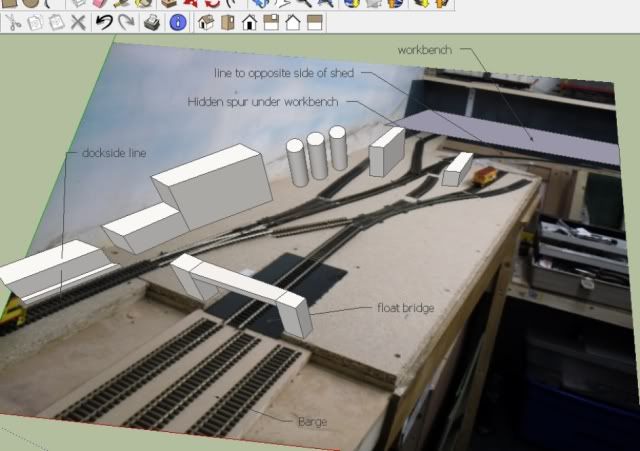This screenshot has height=451, width=640.
Task: Click the Cut scissors icon
Action: 13,22
